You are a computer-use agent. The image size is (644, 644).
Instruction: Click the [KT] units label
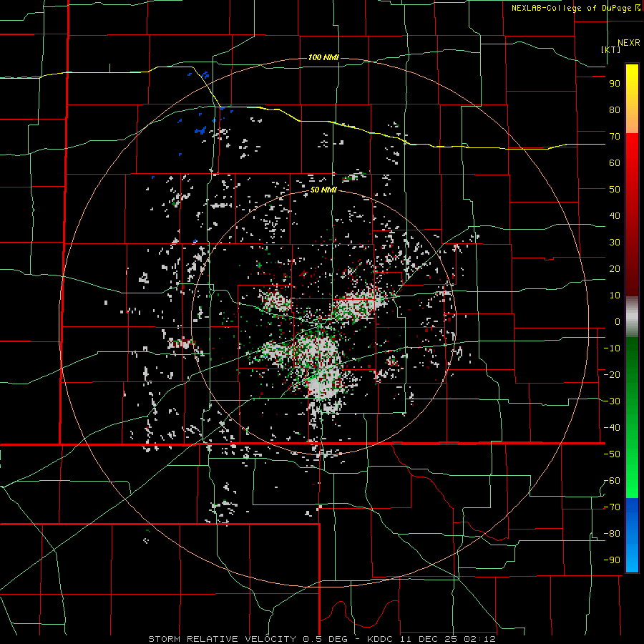click(x=611, y=49)
